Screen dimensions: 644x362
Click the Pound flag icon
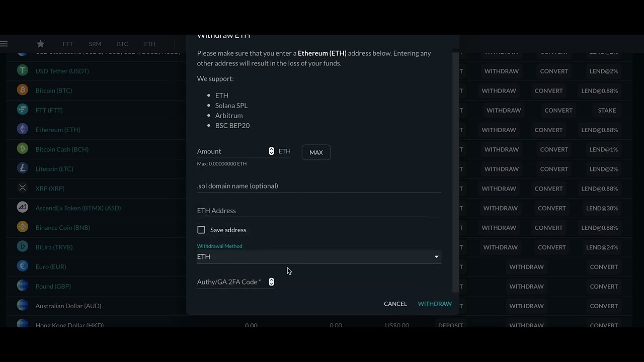22,286
